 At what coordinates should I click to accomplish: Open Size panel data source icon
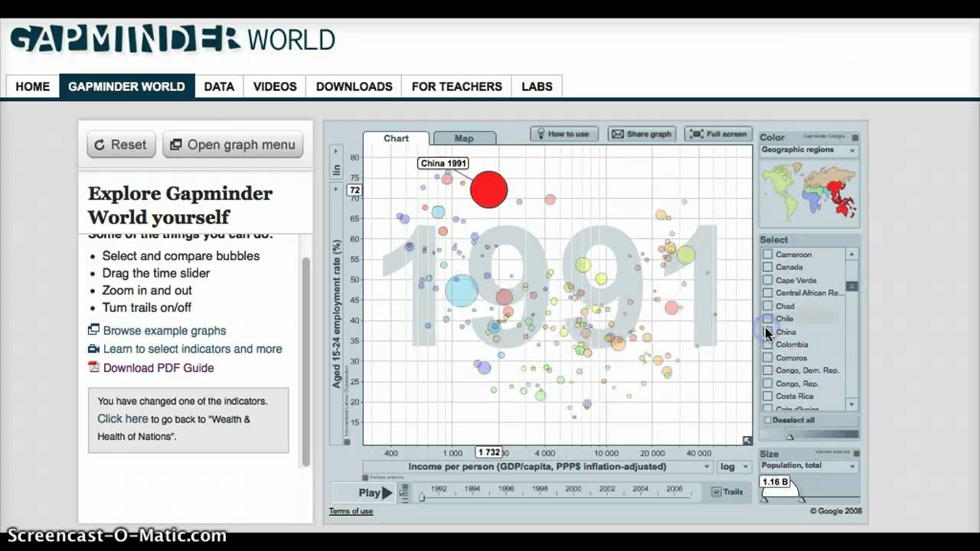click(x=855, y=454)
